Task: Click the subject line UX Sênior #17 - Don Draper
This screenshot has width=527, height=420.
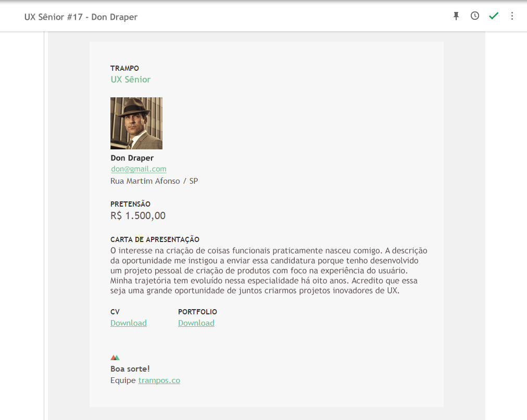Action: (x=81, y=17)
